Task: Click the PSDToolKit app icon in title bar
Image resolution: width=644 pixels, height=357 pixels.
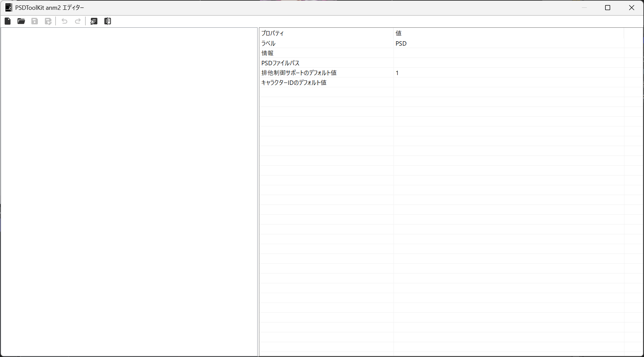Action: tap(8, 7)
